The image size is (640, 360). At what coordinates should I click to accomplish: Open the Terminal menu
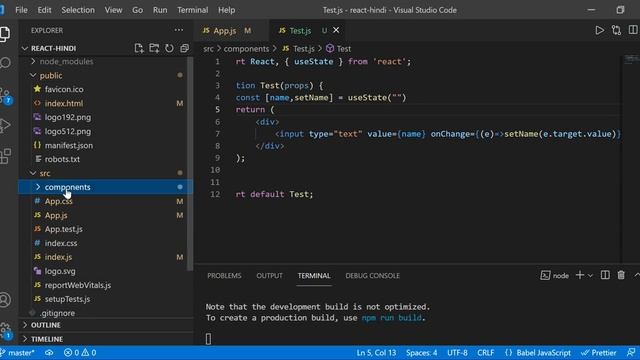pos(193,10)
